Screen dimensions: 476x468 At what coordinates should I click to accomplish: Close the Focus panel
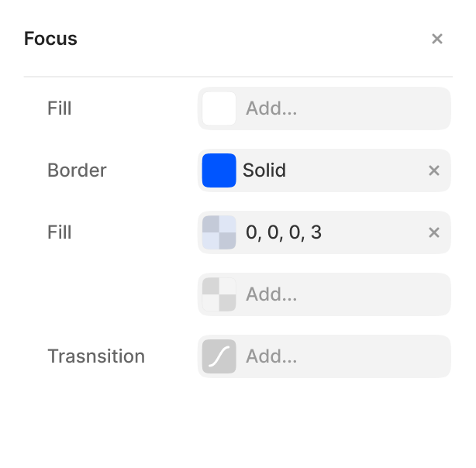437,39
